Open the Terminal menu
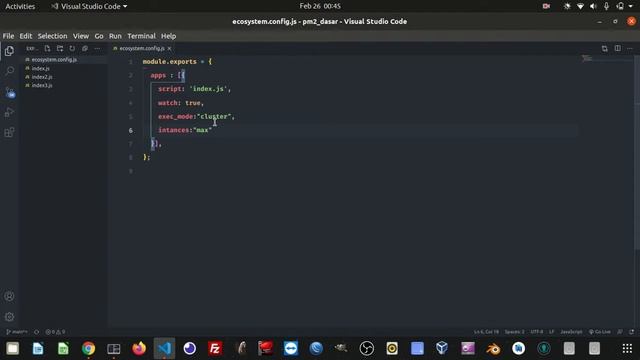Viewport: 640px width, 360px height. pos(141,36)
